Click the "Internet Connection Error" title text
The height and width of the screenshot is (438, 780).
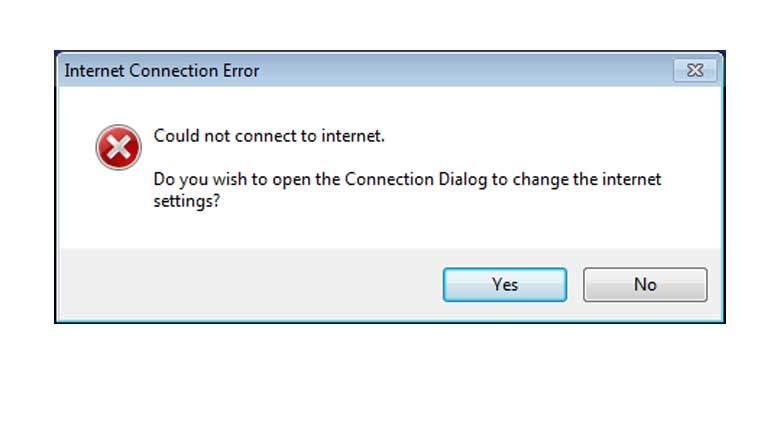(x=162, y=71)
